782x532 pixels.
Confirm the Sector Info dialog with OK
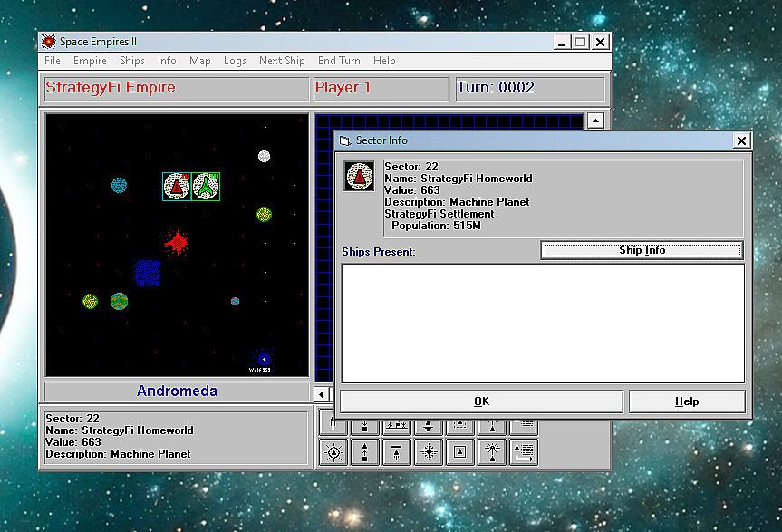point(481,401)
